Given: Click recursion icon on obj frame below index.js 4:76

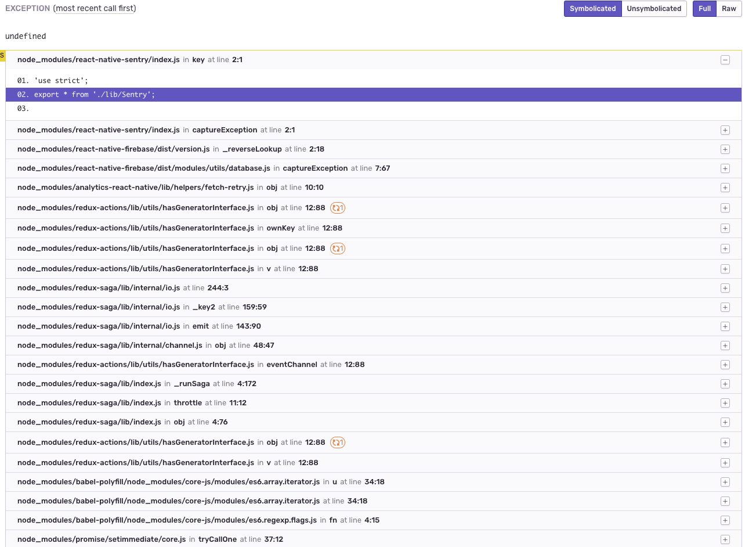Looking at the screenshot, I should point(338,442).
